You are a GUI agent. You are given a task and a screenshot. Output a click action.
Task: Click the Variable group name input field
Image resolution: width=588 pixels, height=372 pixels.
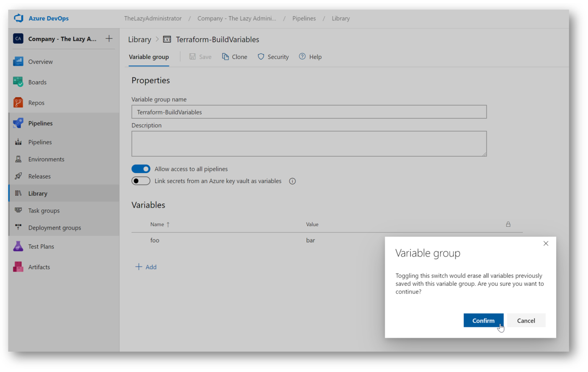(x=309, y=112)
